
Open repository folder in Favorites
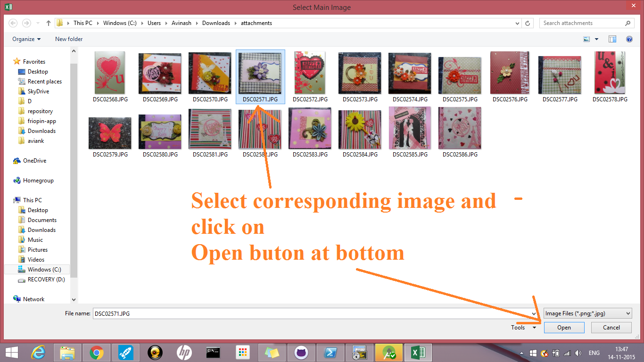[35, 111]
